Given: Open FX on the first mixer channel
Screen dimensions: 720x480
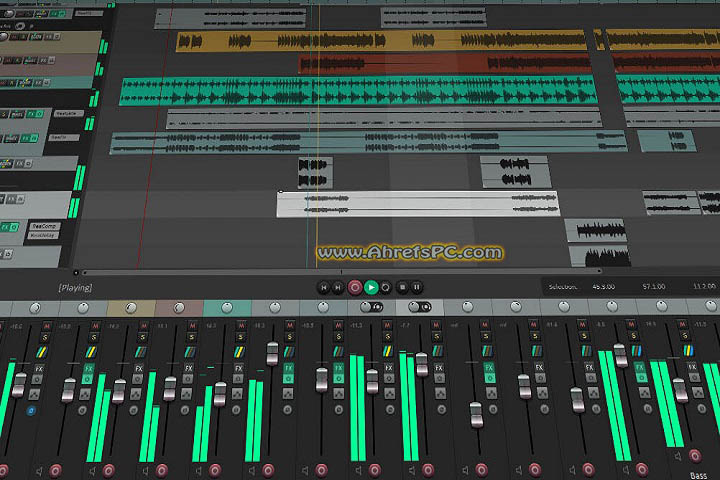Looking at the screenshot, I should [39, 370].
